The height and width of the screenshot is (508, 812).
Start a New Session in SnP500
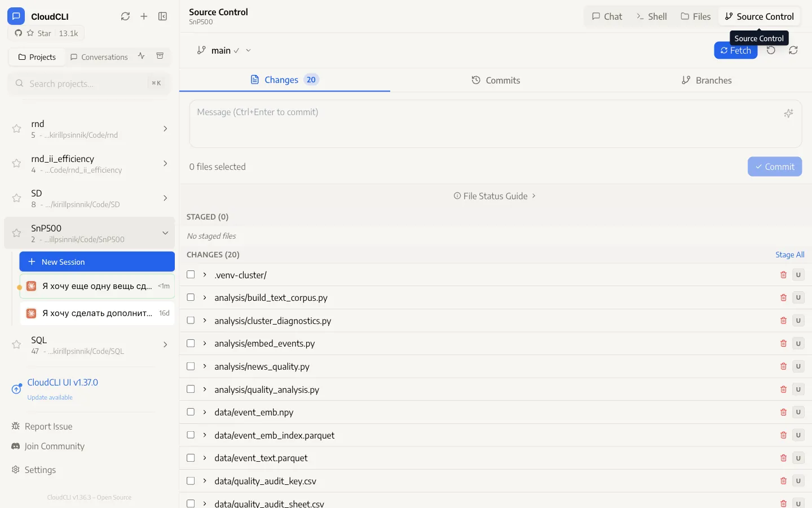(x=97, y=262)
